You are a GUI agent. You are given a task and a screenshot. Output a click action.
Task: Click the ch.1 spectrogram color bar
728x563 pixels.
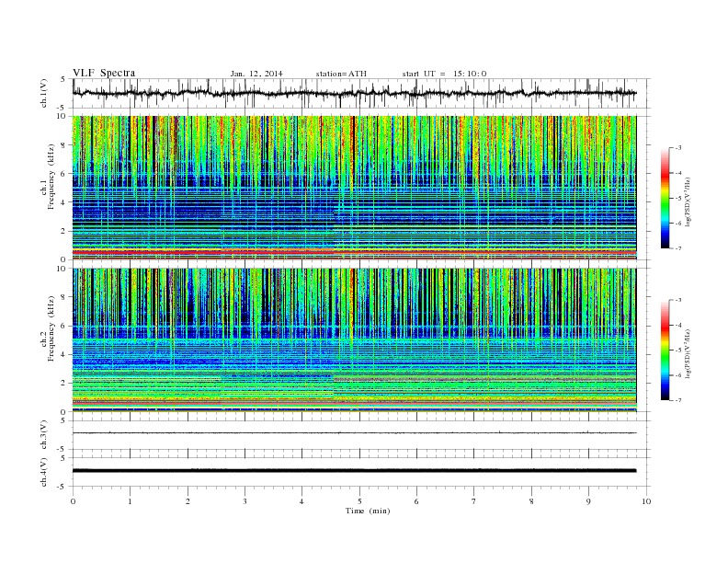click(x=665, y=199)
